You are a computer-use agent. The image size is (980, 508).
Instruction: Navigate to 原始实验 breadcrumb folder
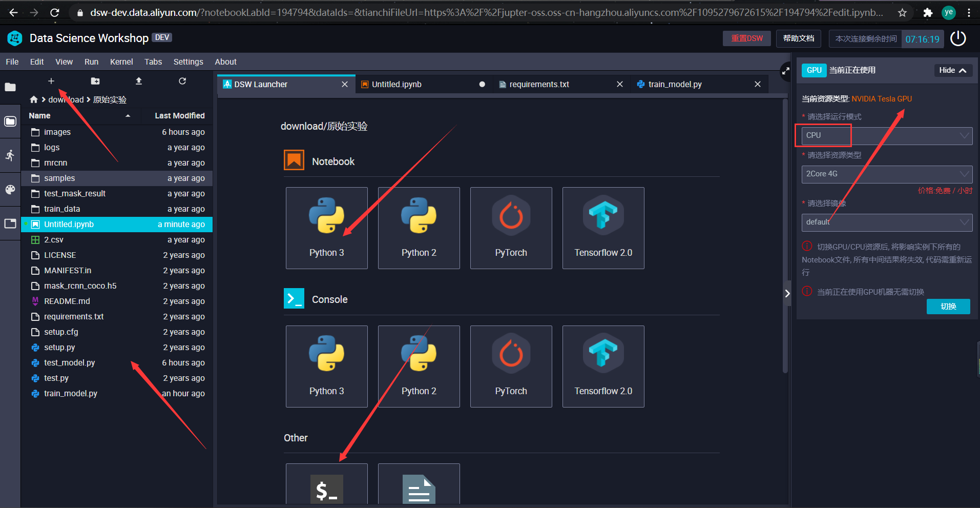pos(110,99)
